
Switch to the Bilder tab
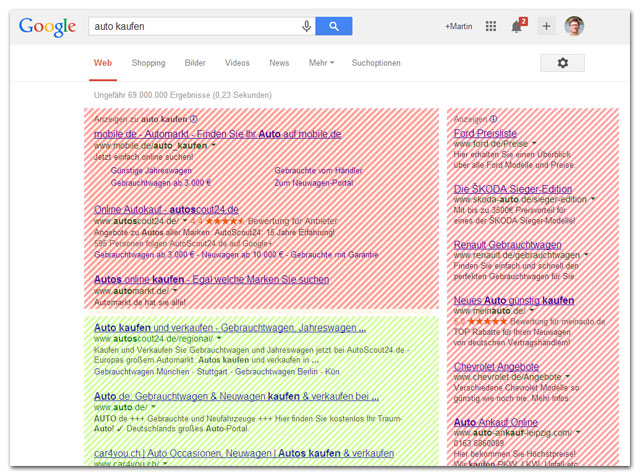[195, 63]
